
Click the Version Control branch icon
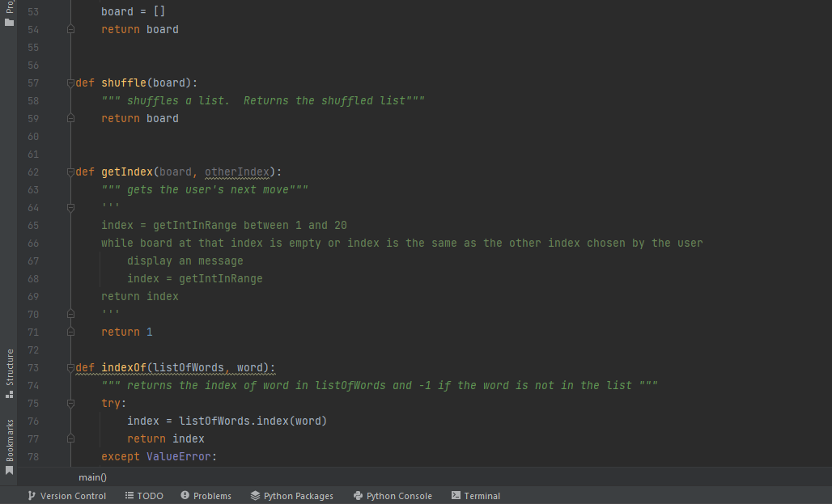coord(32,496)
